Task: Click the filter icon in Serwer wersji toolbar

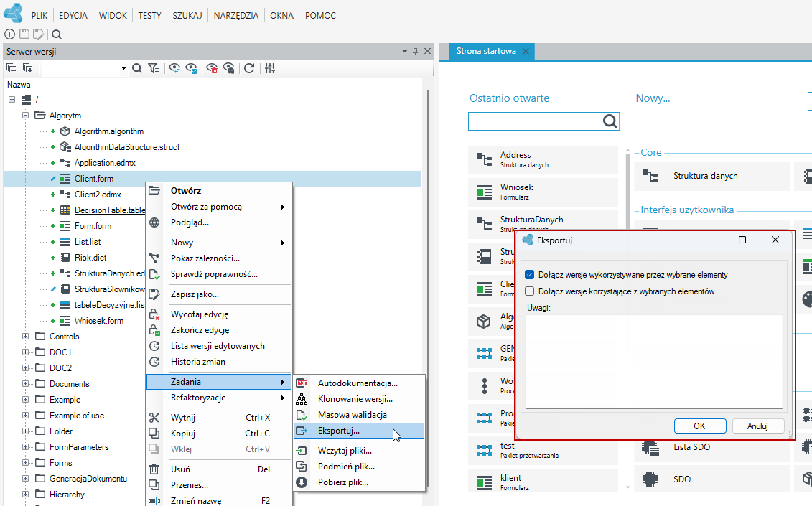Action: tap(154, 68)
